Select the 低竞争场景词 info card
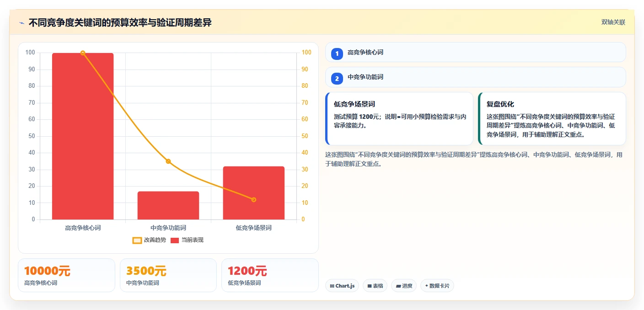 click(399, 119)
